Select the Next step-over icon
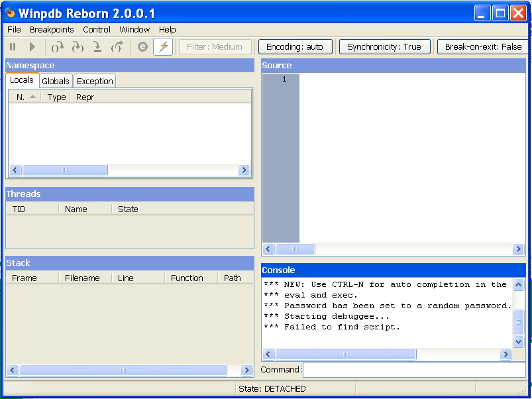The width and height of the screenshot is (532, 399). 58,46
